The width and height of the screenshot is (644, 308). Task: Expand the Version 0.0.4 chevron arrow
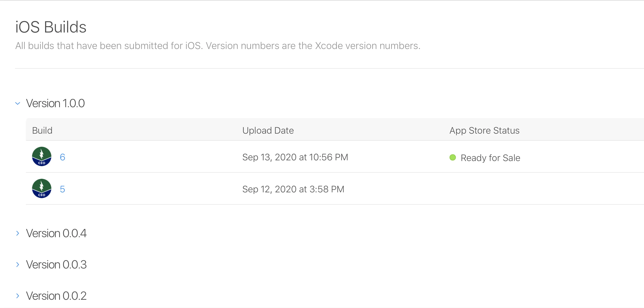tap(17, 233)
